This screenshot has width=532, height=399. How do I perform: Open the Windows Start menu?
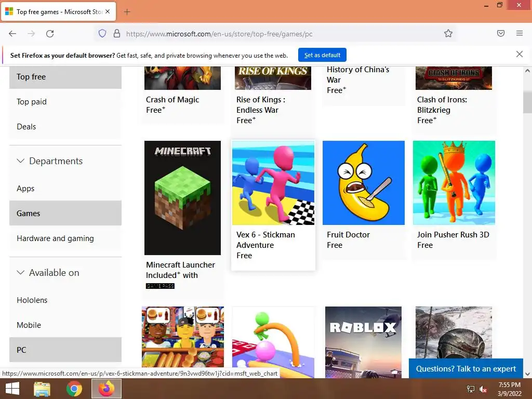coord(12,389)
